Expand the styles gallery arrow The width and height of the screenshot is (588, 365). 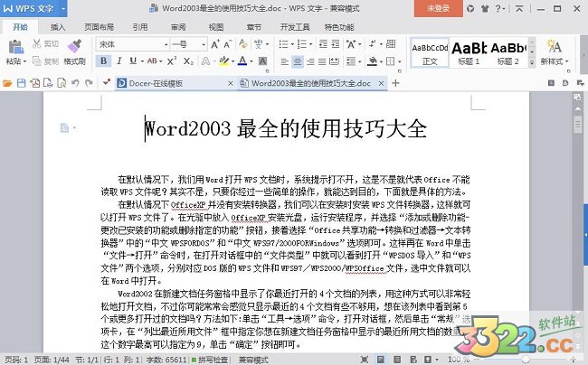[532, 63]
